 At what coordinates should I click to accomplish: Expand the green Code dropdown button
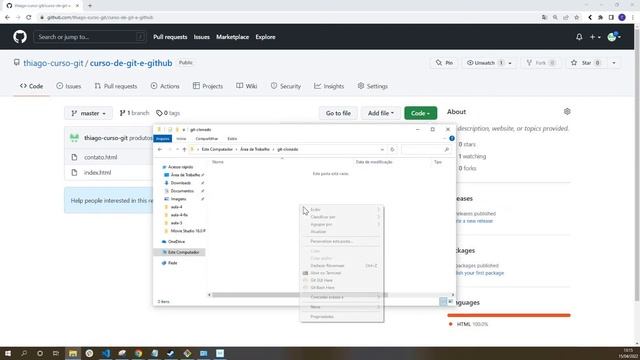(420, 113)
